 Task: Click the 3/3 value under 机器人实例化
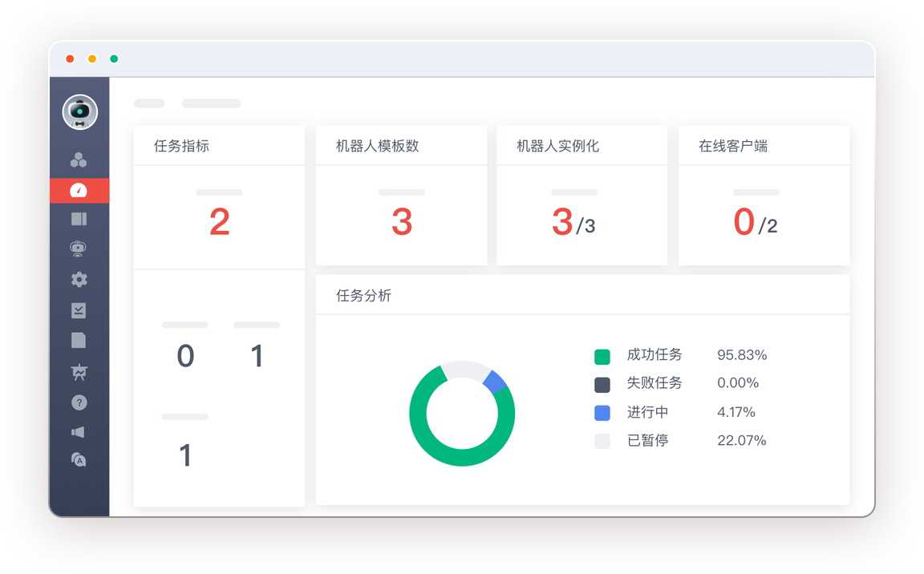click(573, 222)
